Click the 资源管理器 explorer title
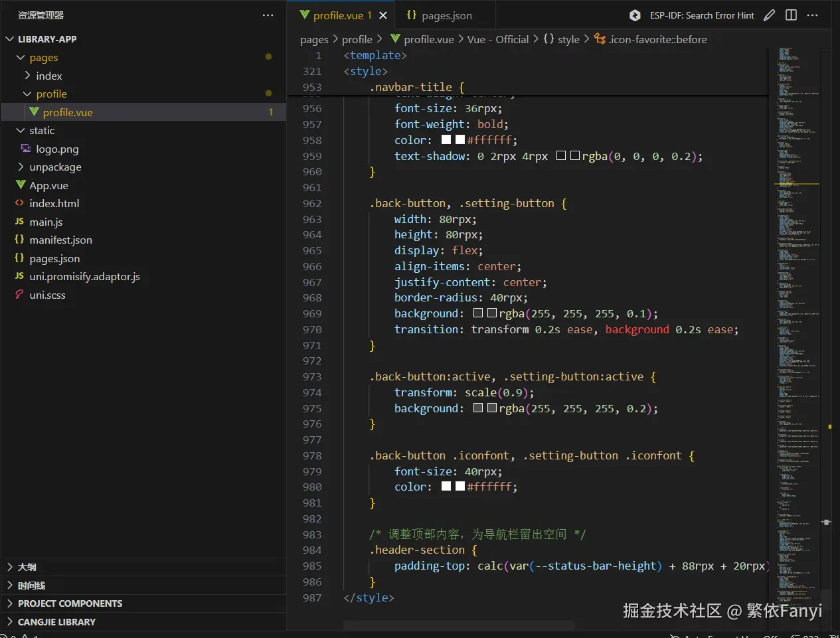Image resolution: width=840 pixels, height=638 pixels. pos(41,15)
